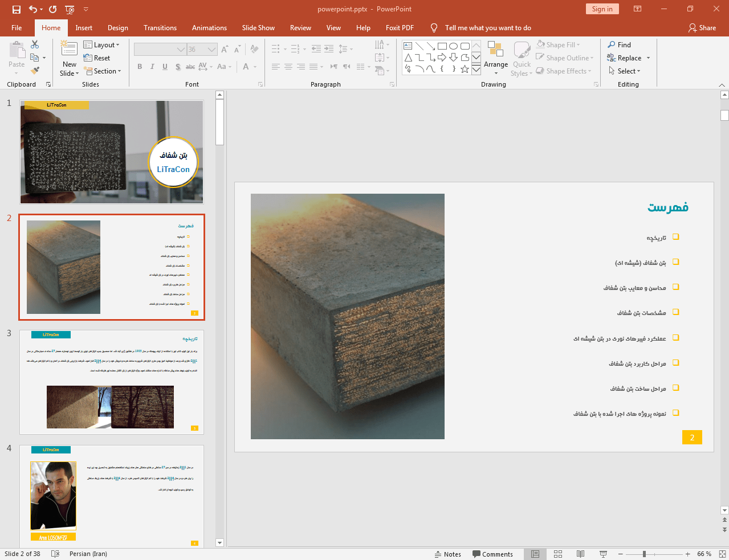The image size is (729, 560).
Task: Switch to Reading View icon
Action: [x=580, y=554]
